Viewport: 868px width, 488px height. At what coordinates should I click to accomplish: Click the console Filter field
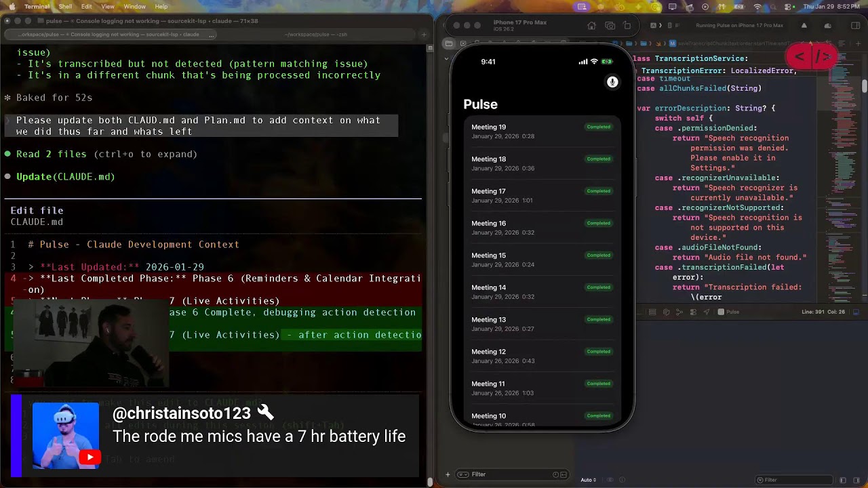[x=793, y=480]
